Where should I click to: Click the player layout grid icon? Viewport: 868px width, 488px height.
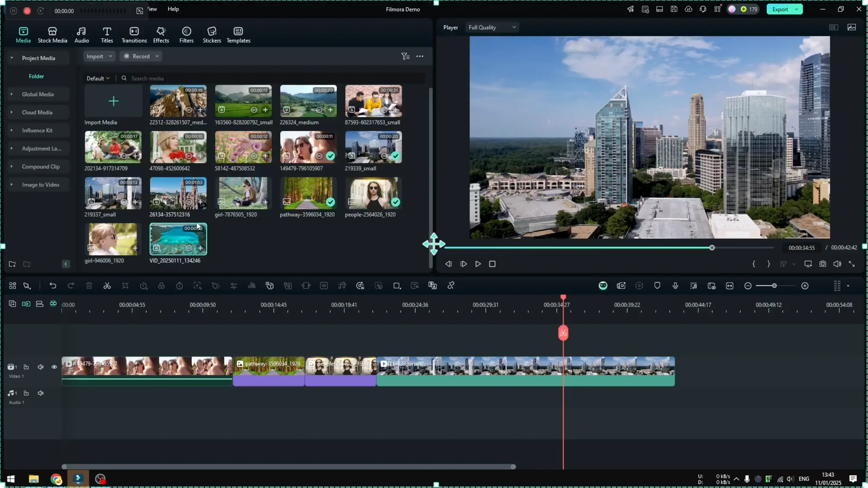point(833,28)
